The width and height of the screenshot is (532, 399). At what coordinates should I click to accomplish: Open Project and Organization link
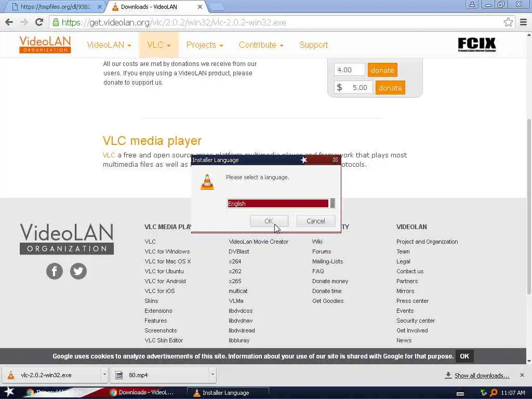427,242
